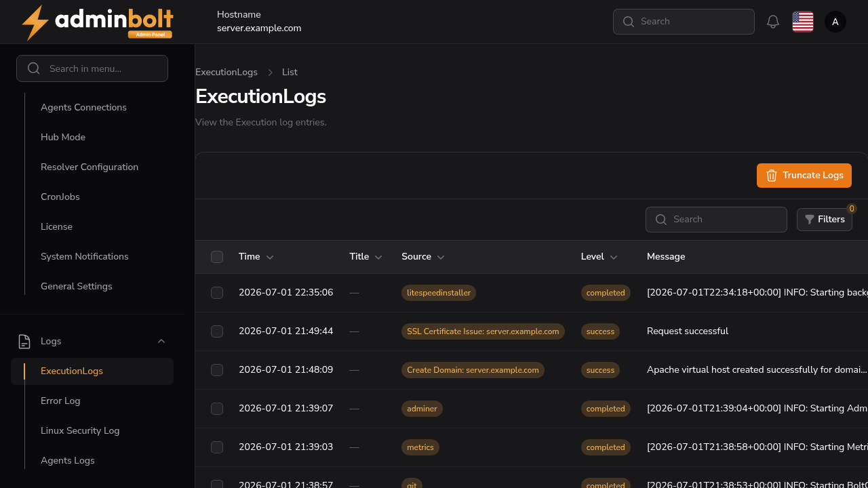Screen dimensions: 868x488
Task: Click the ExecutionLogs breadcrumb link
Action: coord(226,72)
